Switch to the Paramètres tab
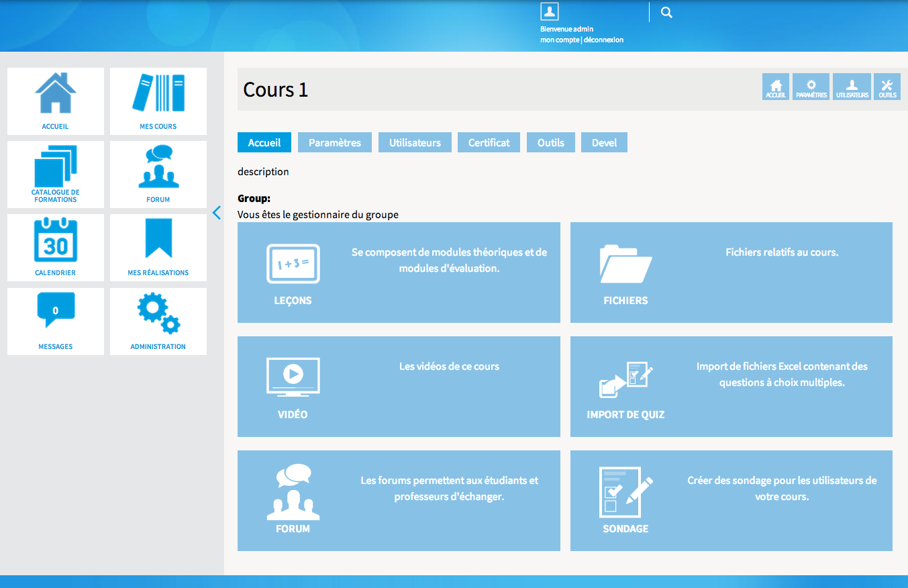This screenshot has height=588, width=908. 335,142
